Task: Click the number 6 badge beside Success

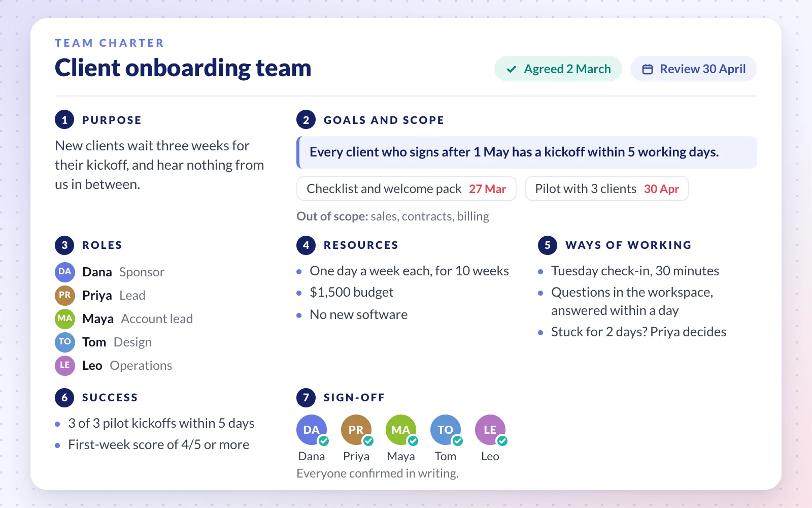Action: [x=64, y=397]
